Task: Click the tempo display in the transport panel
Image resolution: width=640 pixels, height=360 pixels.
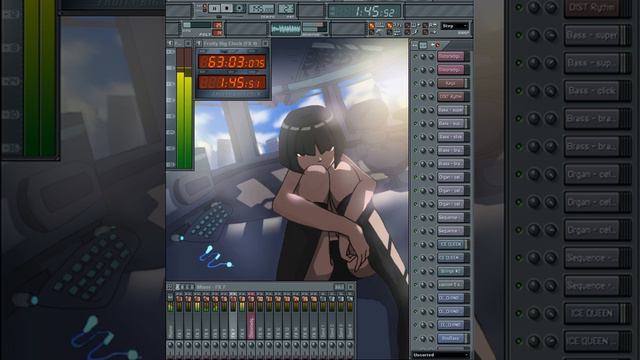Action: [x=261, y=9]
